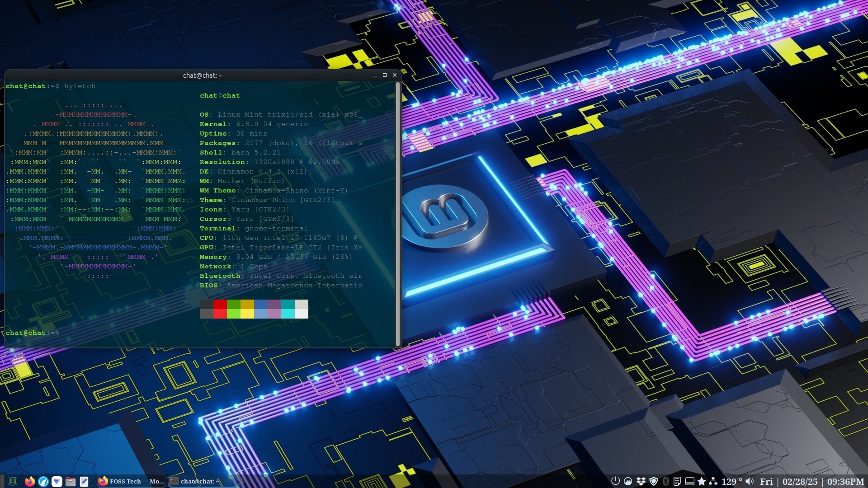Click the 129° temperature applet
This screenshot has height=488, width=868.
click(x=731, y=481)
